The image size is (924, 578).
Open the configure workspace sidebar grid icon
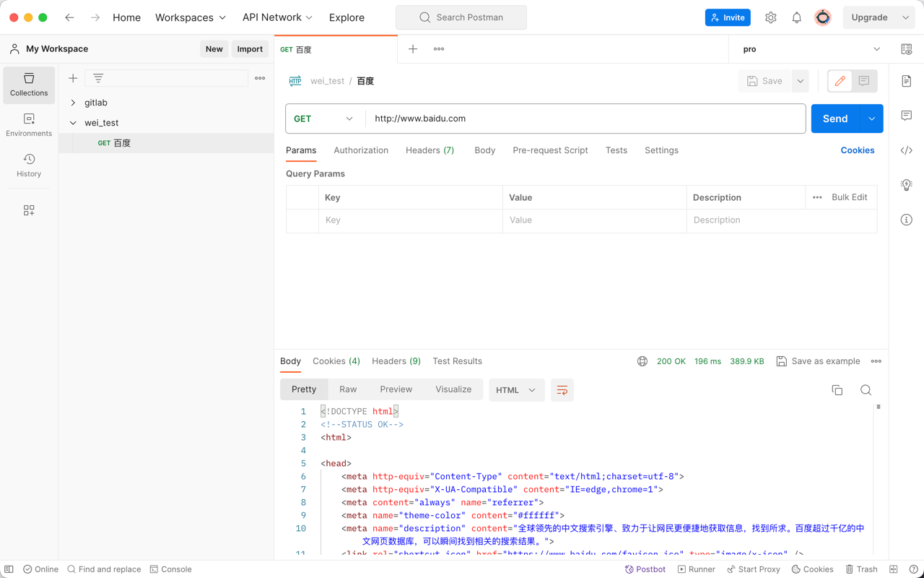(29, 210)
